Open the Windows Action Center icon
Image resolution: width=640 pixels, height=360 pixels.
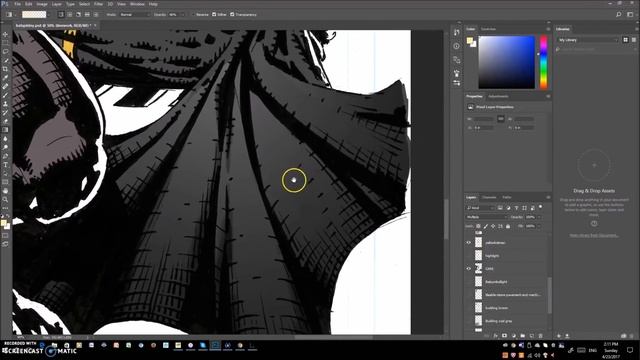tap(630, 350)
